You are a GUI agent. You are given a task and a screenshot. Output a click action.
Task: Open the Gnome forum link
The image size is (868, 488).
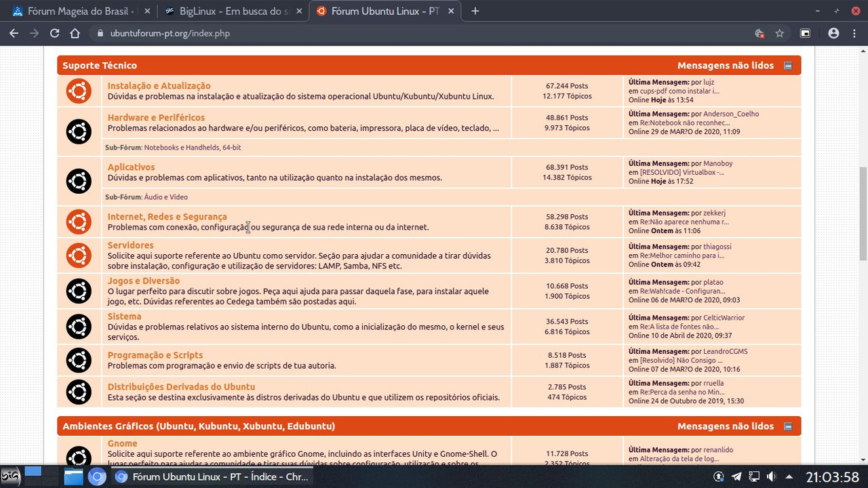pos(122,444)
